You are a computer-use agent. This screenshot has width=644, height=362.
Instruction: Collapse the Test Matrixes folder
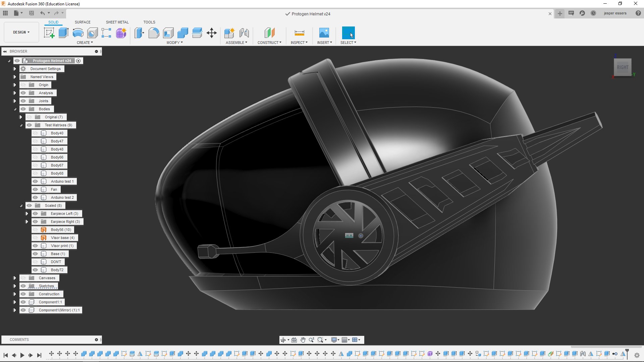pyautogui.click(x=21, y=125)
